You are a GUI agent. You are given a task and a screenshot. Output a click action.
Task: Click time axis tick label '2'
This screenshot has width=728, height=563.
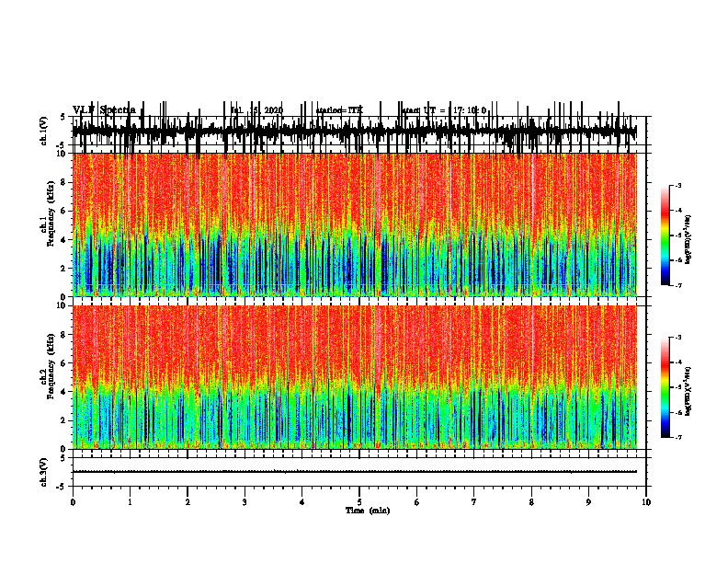[188, 502]
